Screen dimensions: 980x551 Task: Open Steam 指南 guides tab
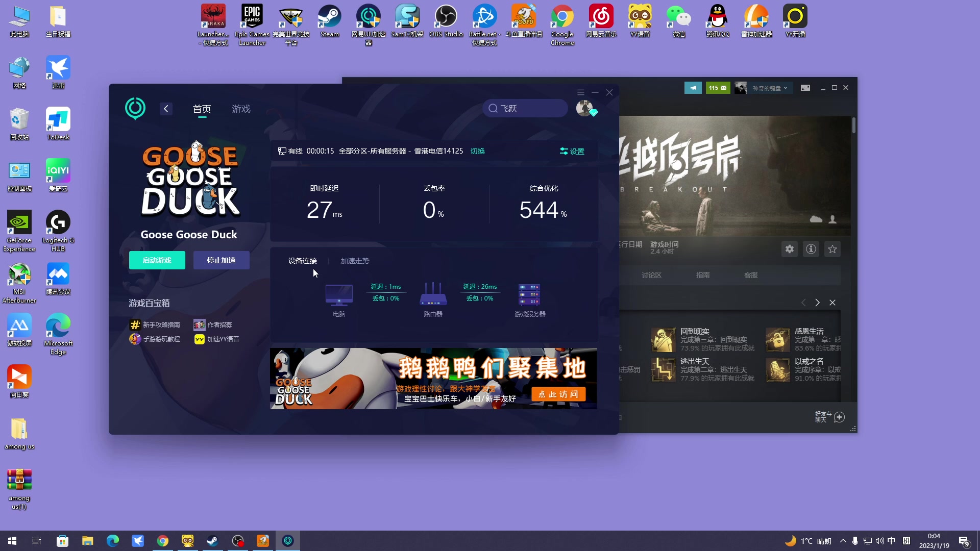[x=703, y=275]
